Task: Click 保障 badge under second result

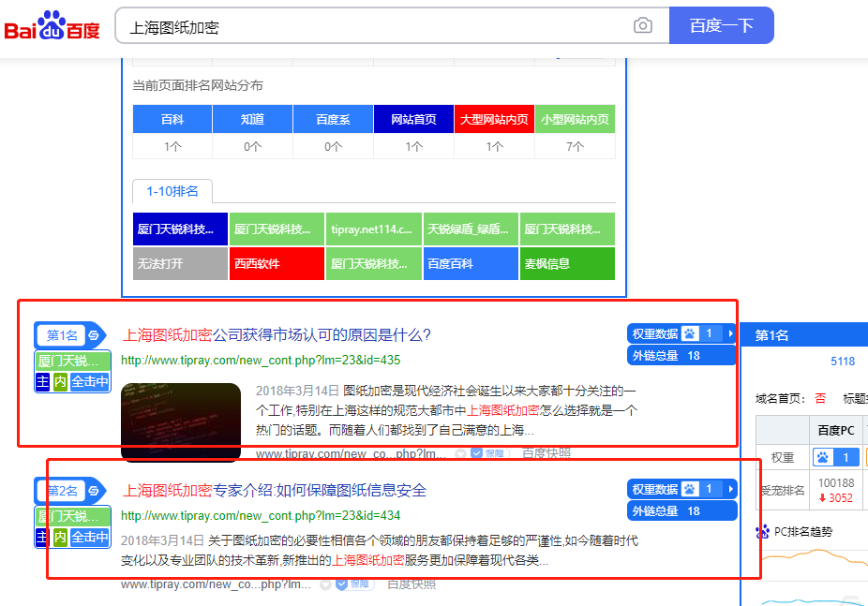Action: tap(353, 584)
